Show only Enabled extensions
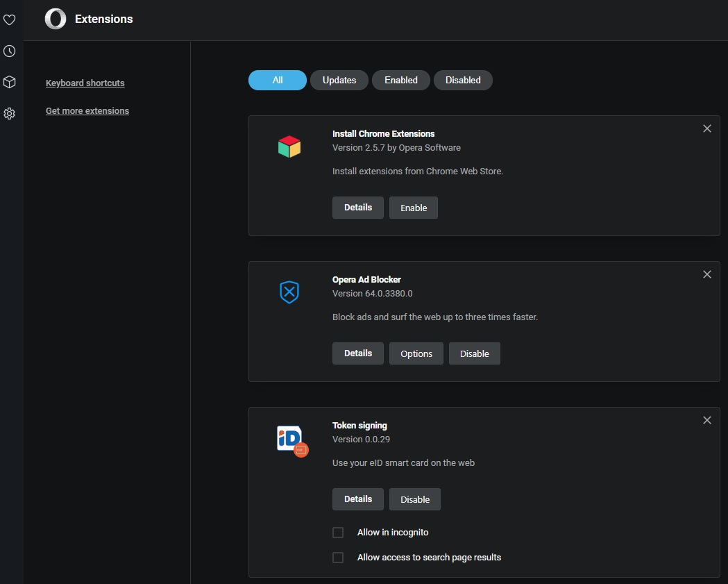This screenshot has height=584, width=728. tap(401, 81)
